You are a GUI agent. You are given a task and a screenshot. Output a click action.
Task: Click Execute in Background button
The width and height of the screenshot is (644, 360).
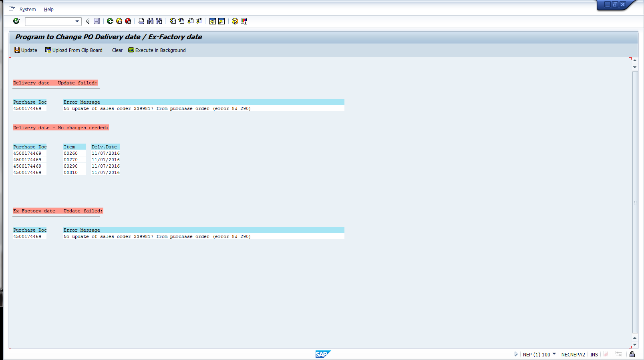pos(157,50)
